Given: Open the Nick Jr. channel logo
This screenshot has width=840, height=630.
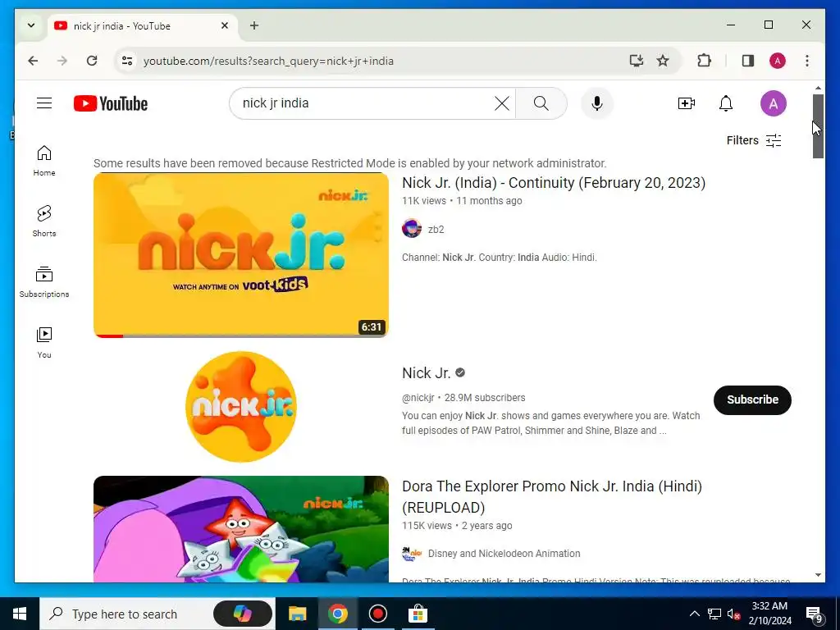Looking at the screenshot, I should [x=241, y=407].
